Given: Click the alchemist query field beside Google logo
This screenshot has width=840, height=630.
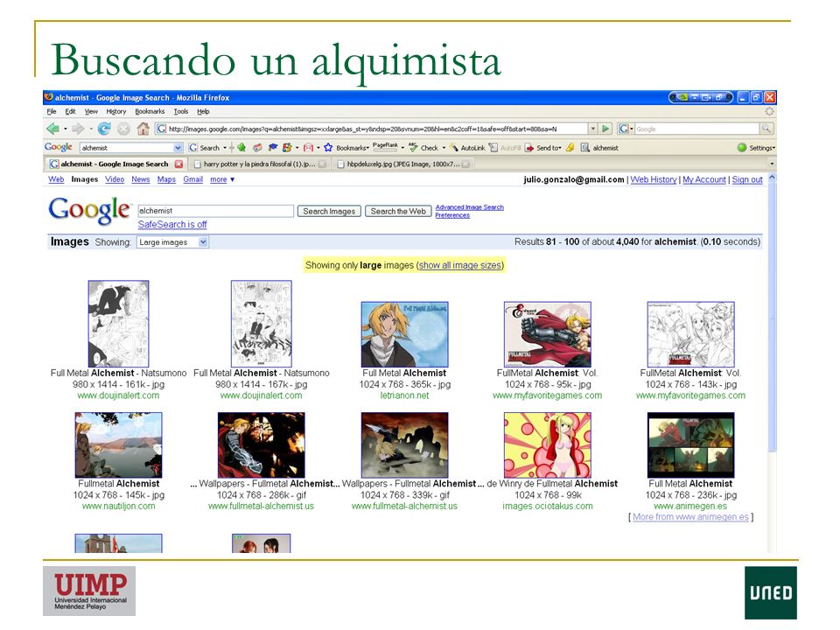Looking at the screenshot, I should [215, 211].
